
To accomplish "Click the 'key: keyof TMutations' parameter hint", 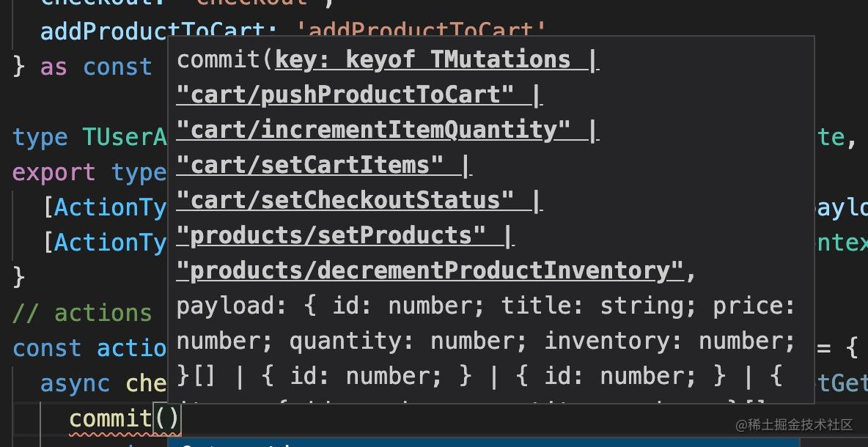I will (424, 60).
